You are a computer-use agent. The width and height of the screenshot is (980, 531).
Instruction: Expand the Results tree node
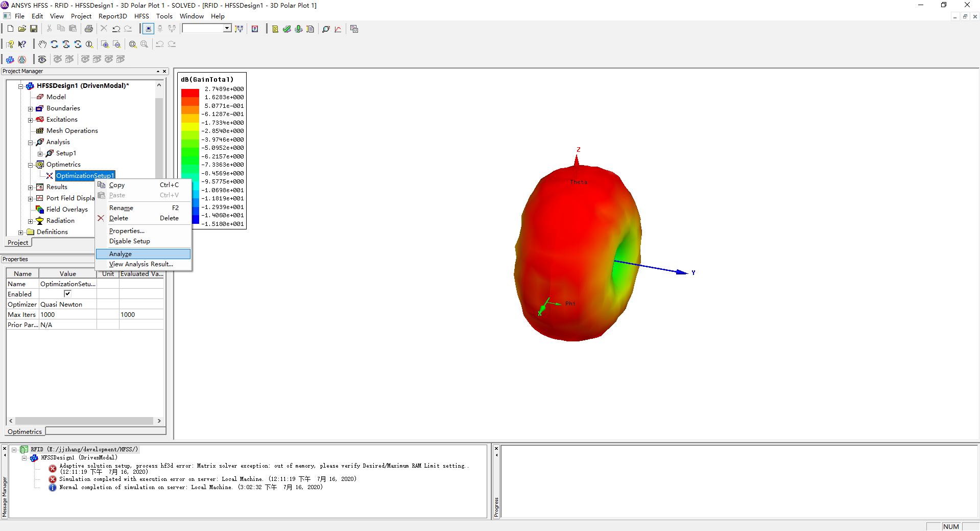(x=31, y=187)
